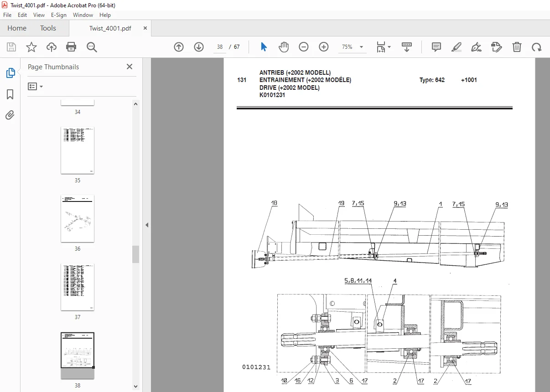Show the Page Thumbnails panel icon
The width and height of the screenshot is (550, 392).
(x=10, y=72)
